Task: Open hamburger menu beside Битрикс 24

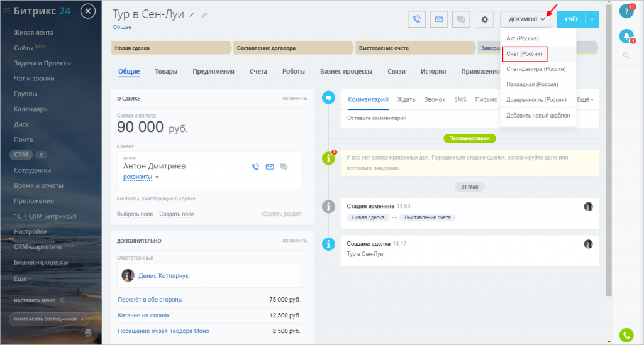Action: coord(6,11)
